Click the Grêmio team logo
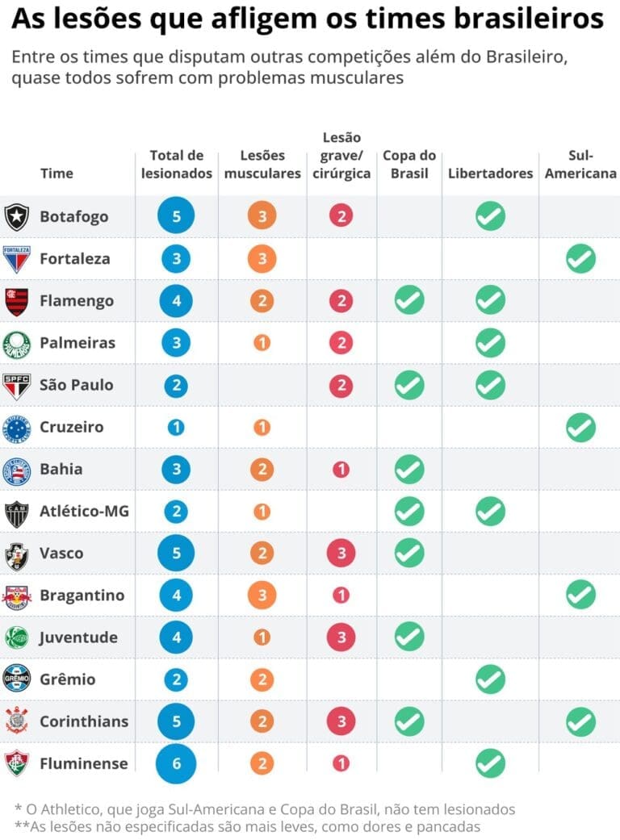The height and width of the screenshot is (840, 620). (16, 679)
